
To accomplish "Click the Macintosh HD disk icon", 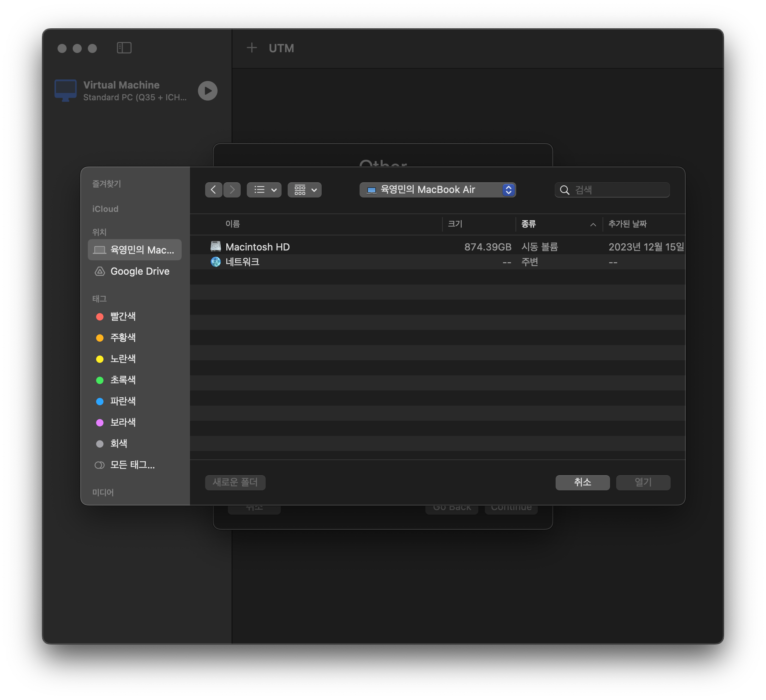I will pyautogui.click(x=216, y=246).
